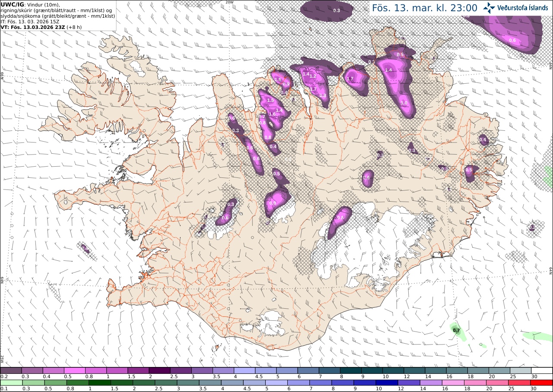The image size is (553, 392).
Task: Pick the grey-green 3 rain legend swatch
Action: [x=188, y=383]
